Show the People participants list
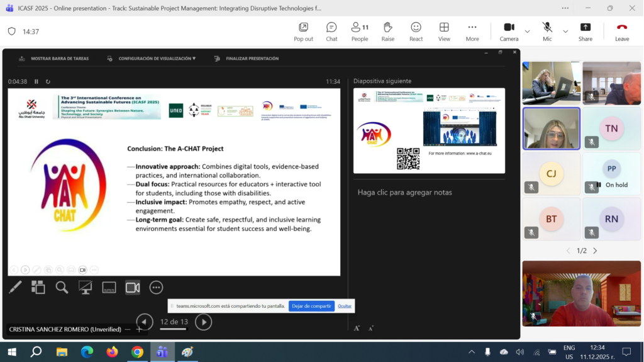Screen dimensions: 644x362 tap(360, 31)
